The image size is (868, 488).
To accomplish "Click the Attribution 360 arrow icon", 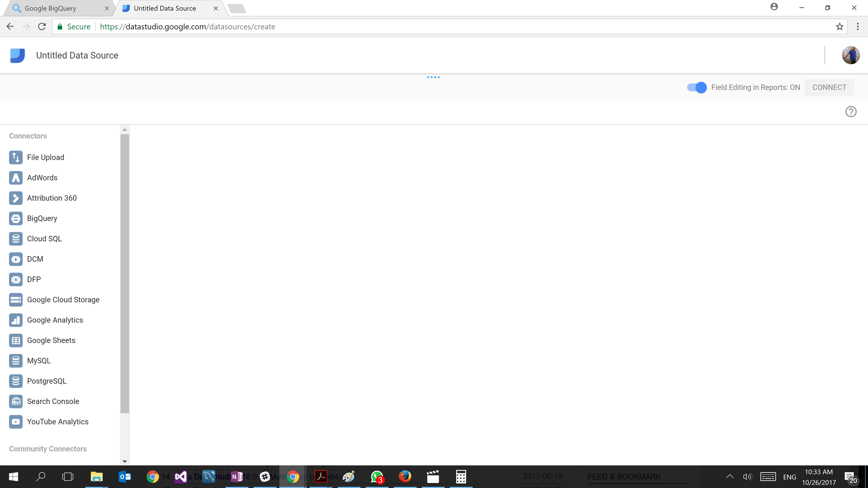I will click(x=16, y=198).
